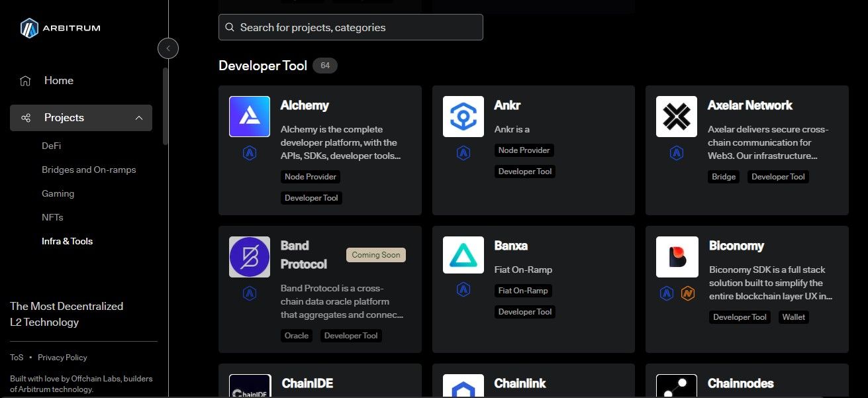This screenshot has height=398, width=868.
Task: Go to Home in sidebar
Action: click(59, 81)
